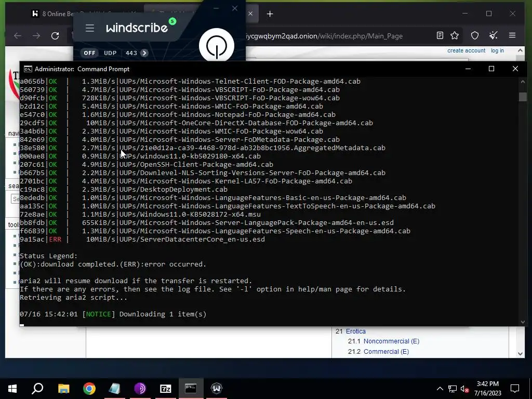532x399 pixels.
Task: Click the create account link
Action: [x=466, y=50]
